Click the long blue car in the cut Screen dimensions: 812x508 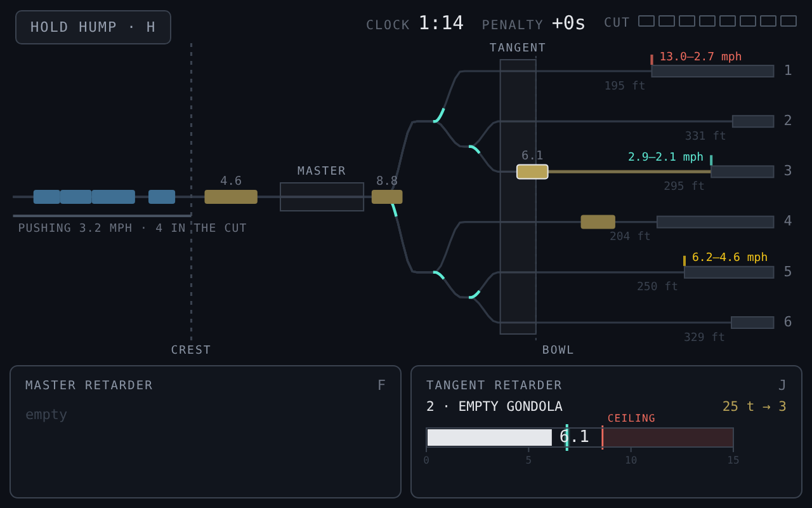coord(114,197)
